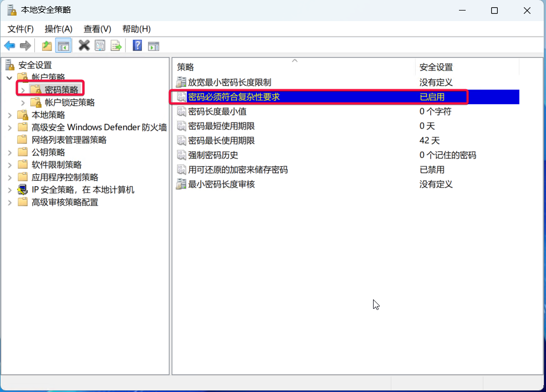The width and height of the screenshot is (546, 392).
Task: Select 用可还原的加密来储存密码 policy name
Action: tap(238, 170)
